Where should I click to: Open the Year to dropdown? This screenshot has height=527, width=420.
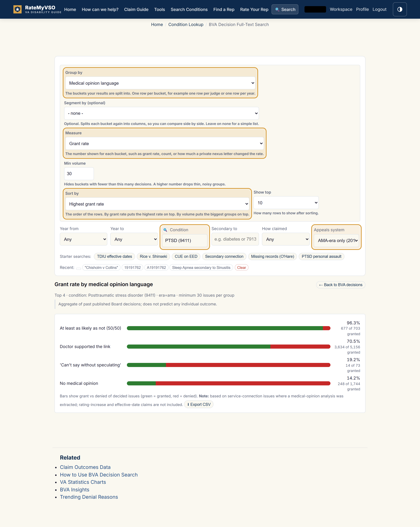[134, 239]
